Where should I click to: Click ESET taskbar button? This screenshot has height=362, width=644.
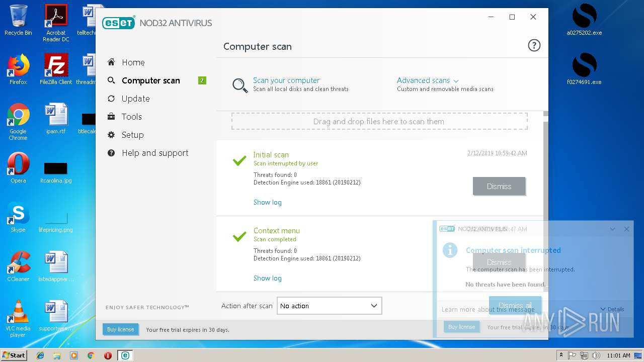coord(125,355)
